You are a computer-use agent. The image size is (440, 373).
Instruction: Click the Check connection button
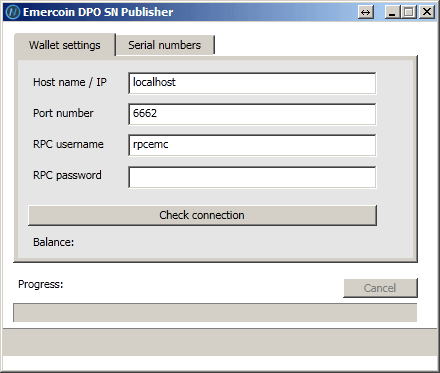(202, 215)
